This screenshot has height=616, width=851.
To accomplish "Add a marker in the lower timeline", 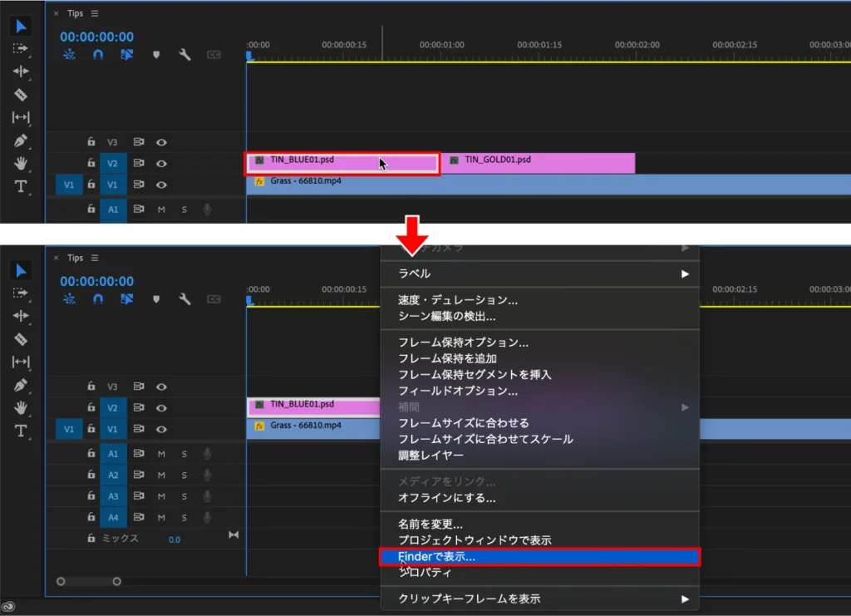I will [156, 299].
